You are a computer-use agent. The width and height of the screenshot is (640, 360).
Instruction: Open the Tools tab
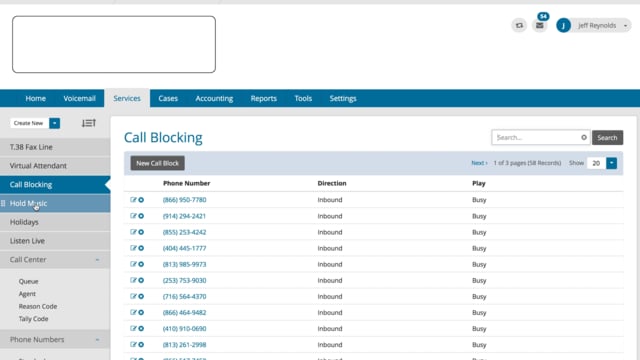303,98
